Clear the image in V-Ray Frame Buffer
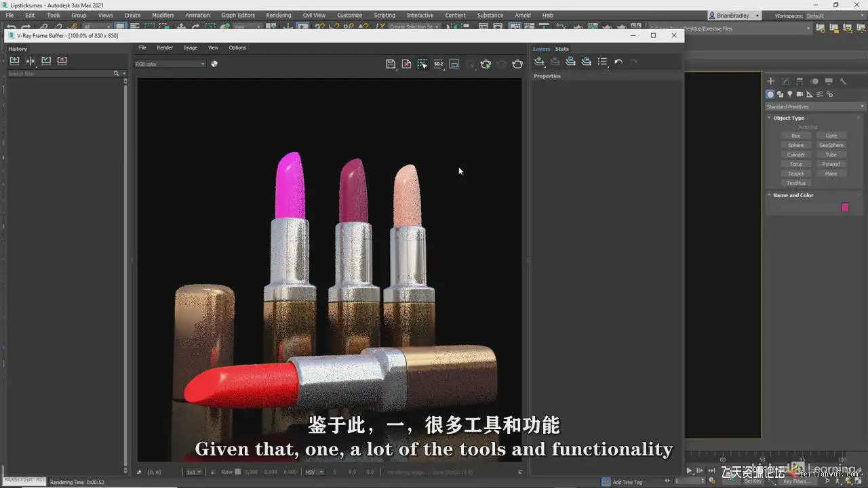The height and width of the screenshot is (488, 868). tap(406, 64)
